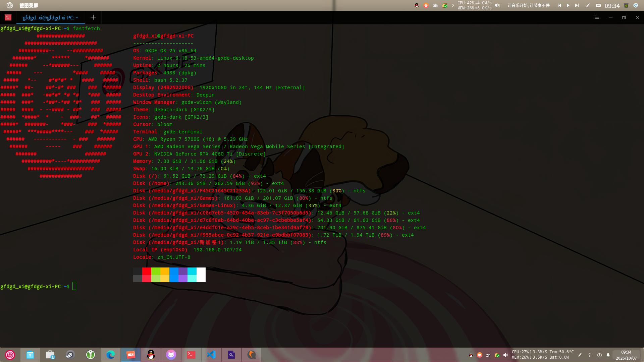The image size is (644, 362).
Task: Click the green check tray icon in top panel
Action: click(x=445, y=5)
